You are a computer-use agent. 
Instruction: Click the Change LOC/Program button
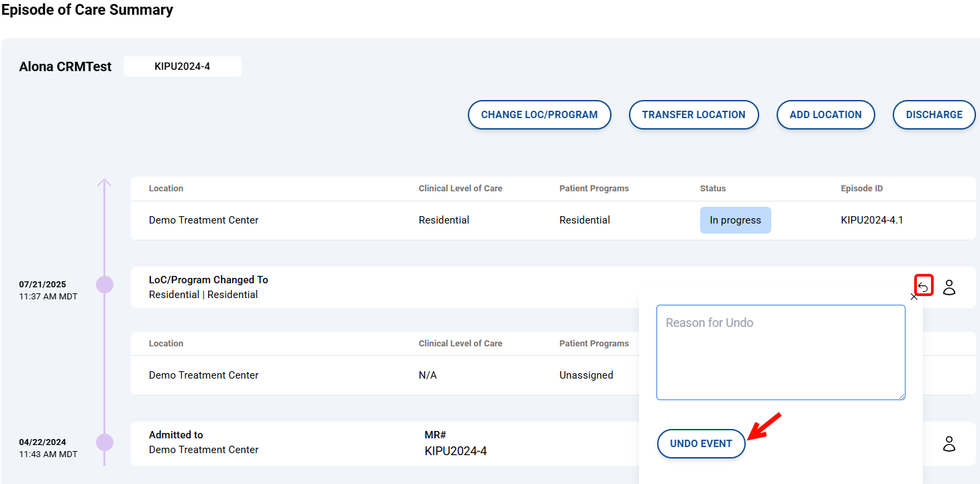coord(539,115)
